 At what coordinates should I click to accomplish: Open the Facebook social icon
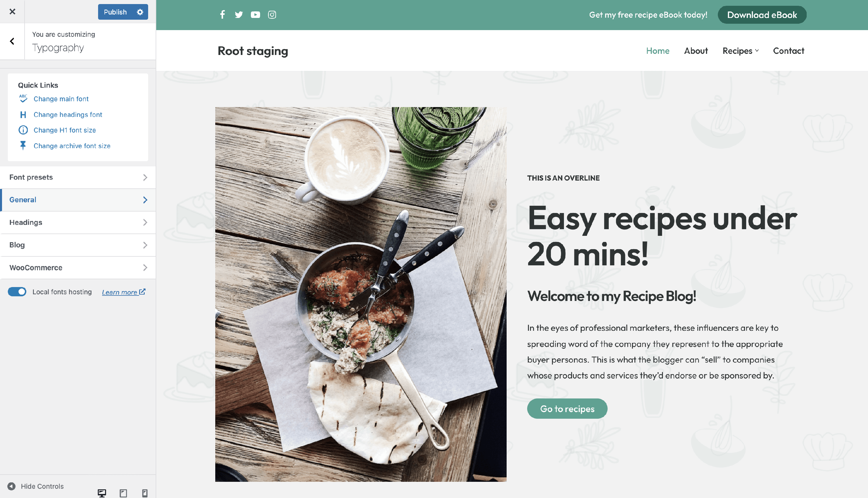(x=222, y=15)
